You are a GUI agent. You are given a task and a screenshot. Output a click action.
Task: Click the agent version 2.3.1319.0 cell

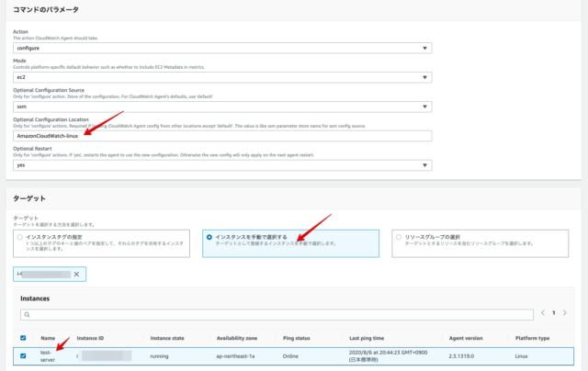[x=461, y=356]
